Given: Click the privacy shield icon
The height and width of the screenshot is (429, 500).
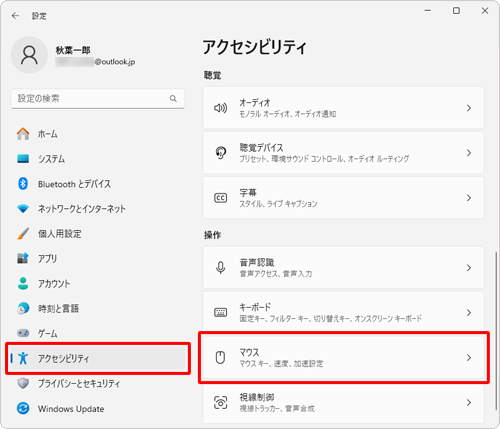Looking at the screenshot, I should pyautogui.click(x=23, y=383).
